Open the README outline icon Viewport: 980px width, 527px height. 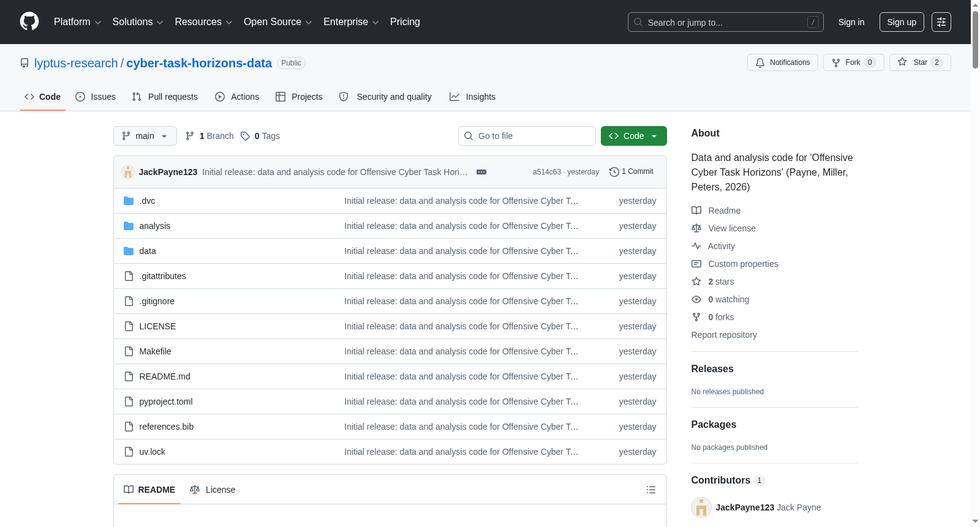point(651,490)
